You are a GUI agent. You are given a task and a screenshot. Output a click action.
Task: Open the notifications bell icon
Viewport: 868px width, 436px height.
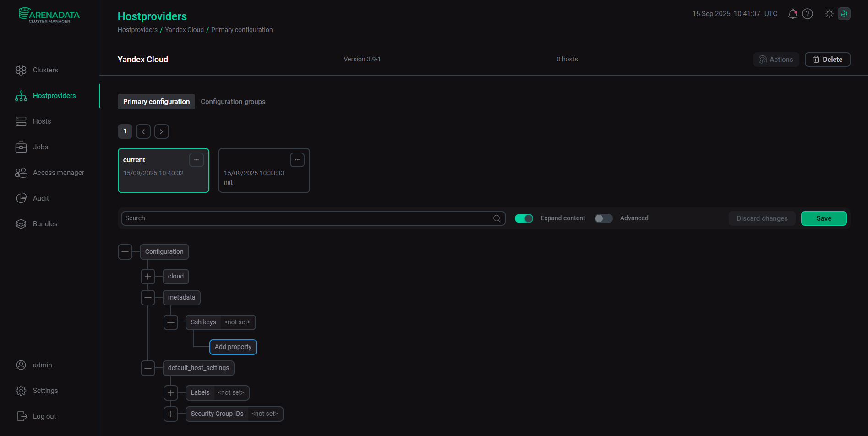tap(792, 14)
